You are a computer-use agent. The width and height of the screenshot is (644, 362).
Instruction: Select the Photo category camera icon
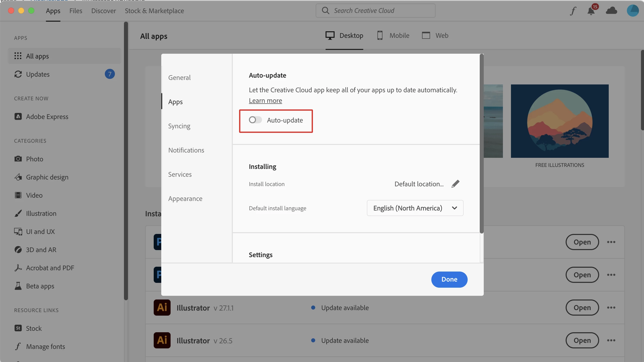click(18, 159)
